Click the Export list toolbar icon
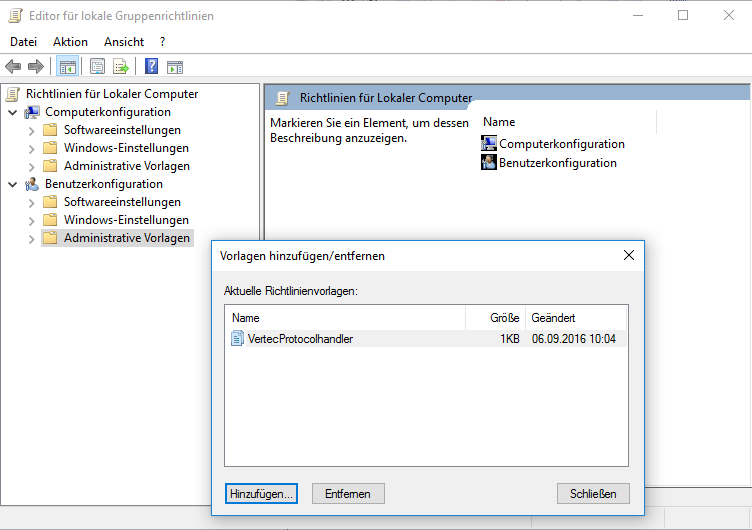Viewport: 752px width, 530px height. (121, 67)
